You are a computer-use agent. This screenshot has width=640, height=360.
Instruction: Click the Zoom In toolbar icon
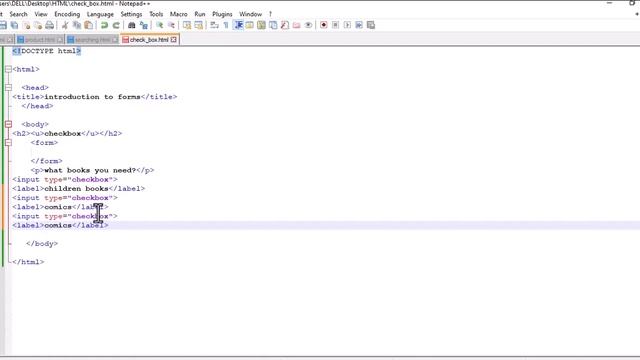tap(159, 25)
